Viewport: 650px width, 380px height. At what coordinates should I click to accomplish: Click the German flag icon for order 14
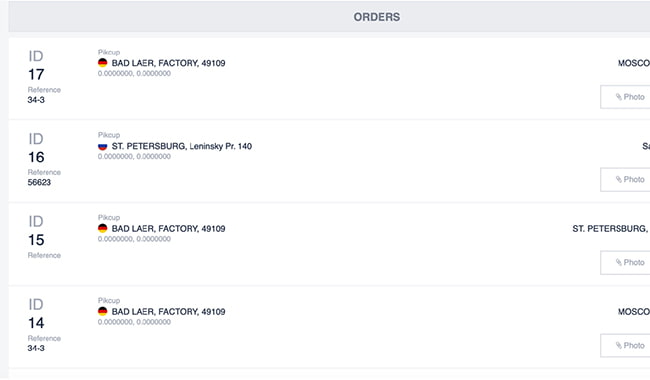point(102,311)
